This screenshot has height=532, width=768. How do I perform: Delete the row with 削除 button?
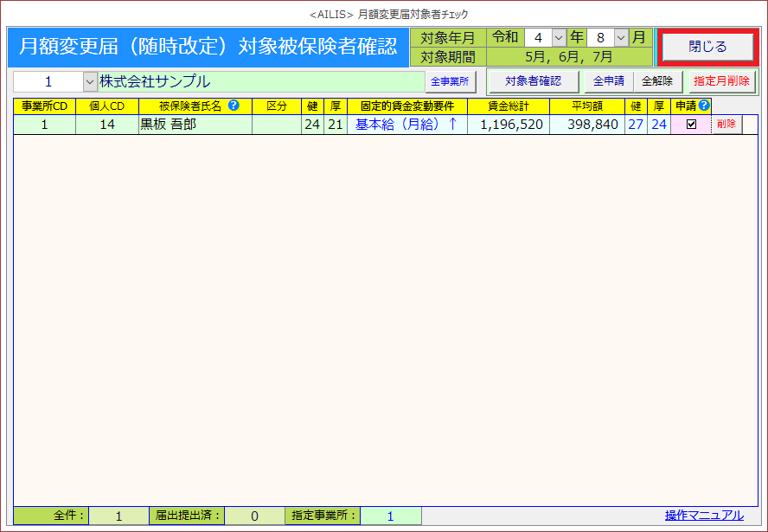point(726,125)
